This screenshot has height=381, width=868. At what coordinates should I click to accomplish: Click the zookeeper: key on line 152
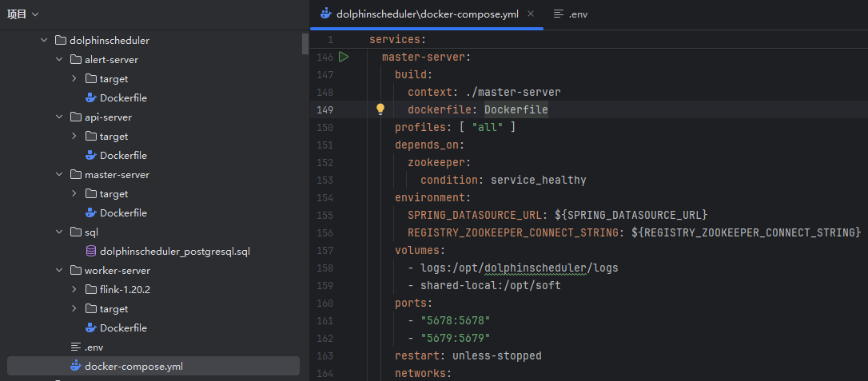click(x=439, y=163)
